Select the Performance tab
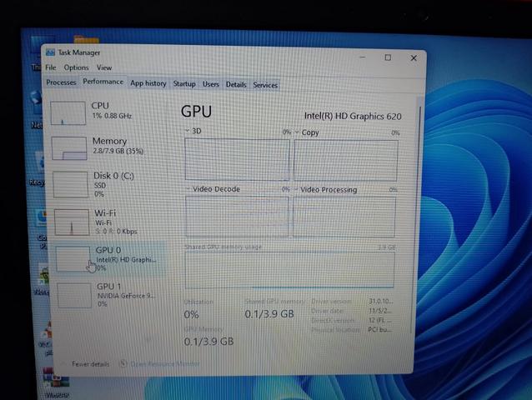 pyautogui.click(x=103, y=82)
